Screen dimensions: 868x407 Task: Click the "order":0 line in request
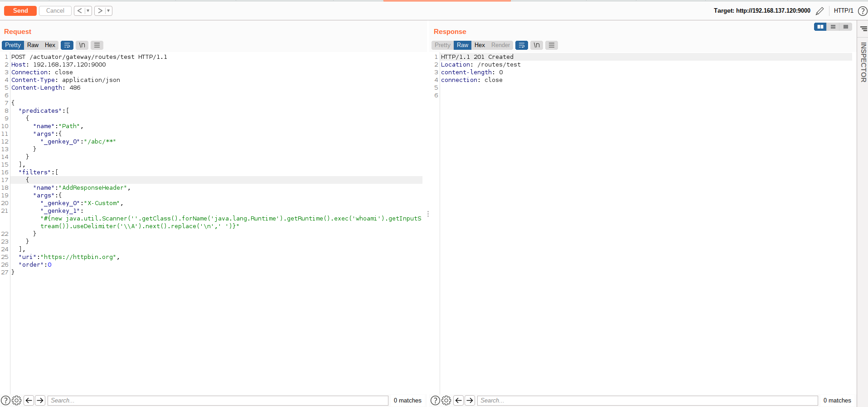(x=35, y=265)
